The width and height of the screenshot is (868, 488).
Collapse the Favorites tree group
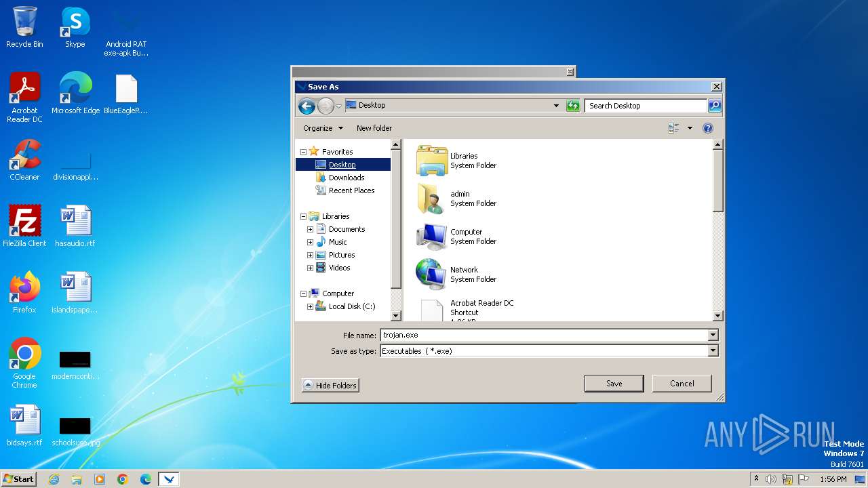click(x=303, y=152)
